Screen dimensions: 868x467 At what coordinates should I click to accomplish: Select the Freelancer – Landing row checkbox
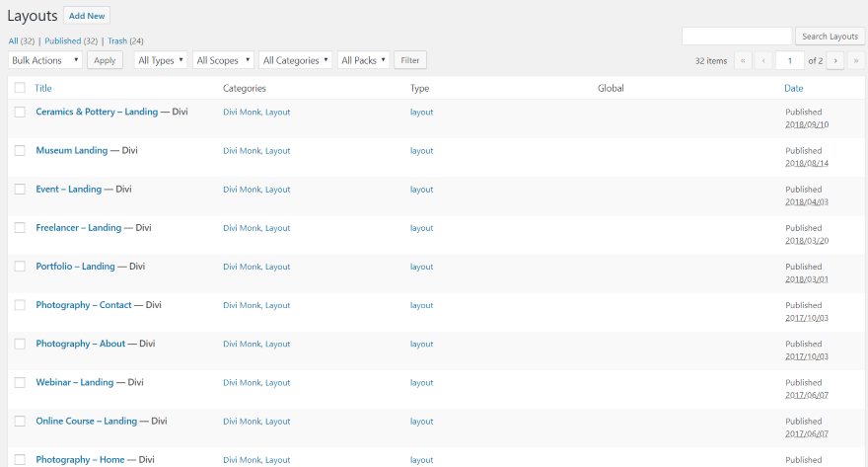(x=20, y=228)
